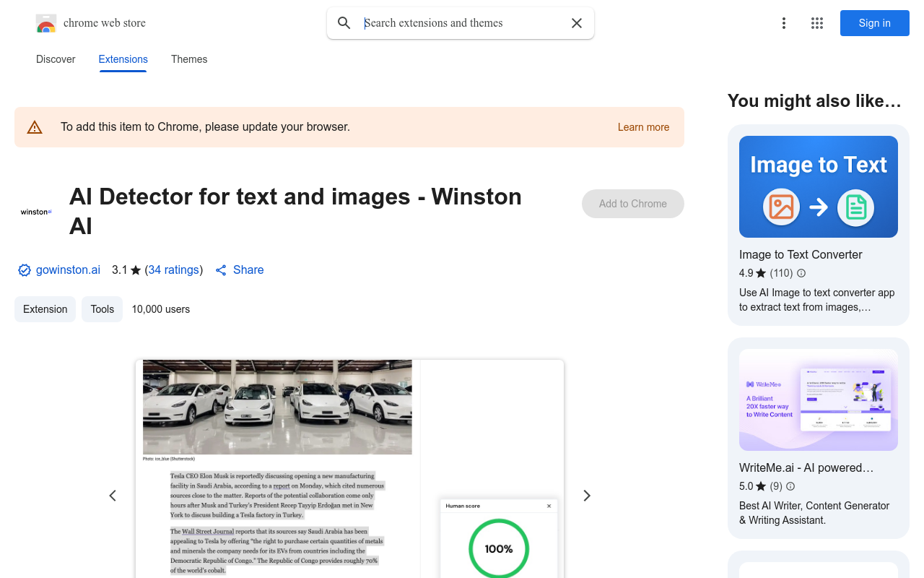The height and width of the screenshot is (578, 924).
Task: Click the Share icon
Action: pos(221,270)
